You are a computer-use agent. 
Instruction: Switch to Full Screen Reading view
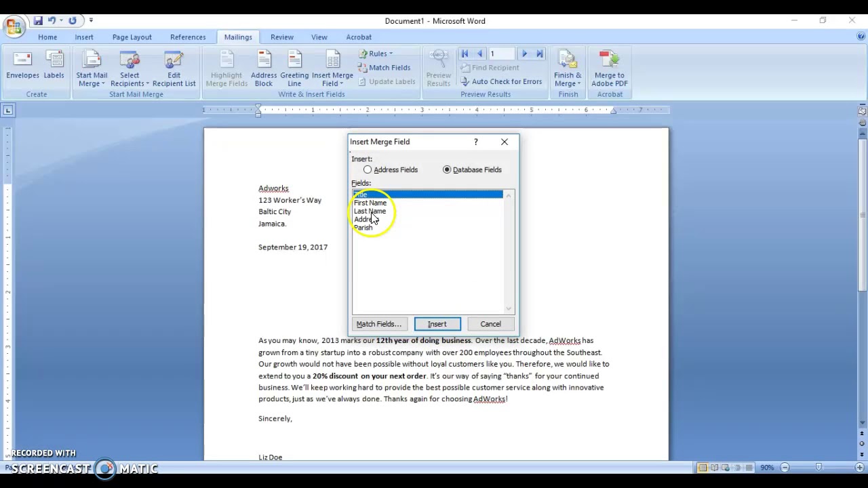tap(715, 468)
